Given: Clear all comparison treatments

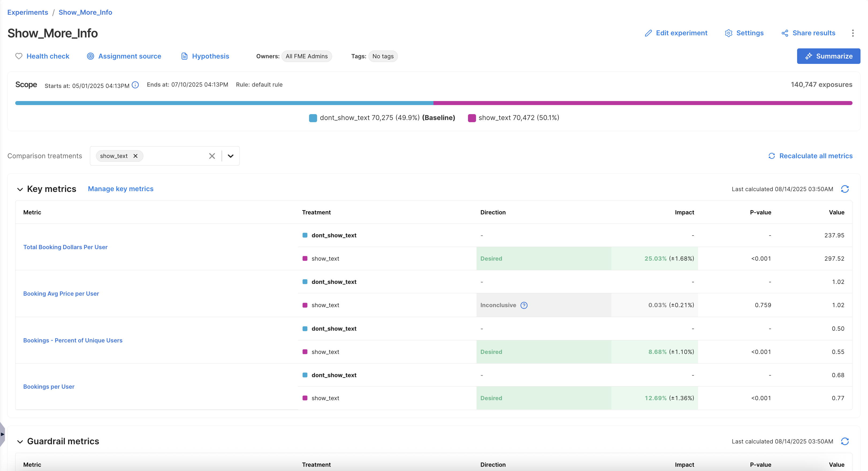Looking at the screenshot, I should (x=212, y=156).
